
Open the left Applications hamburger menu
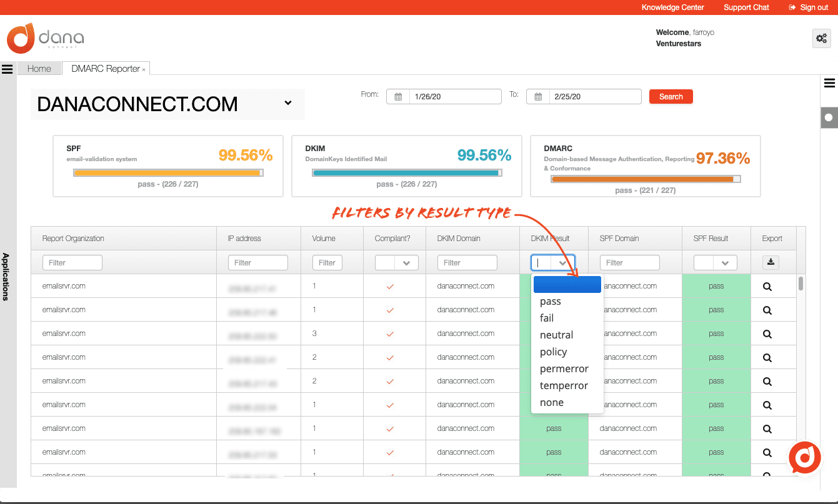[x=7, y=69]
